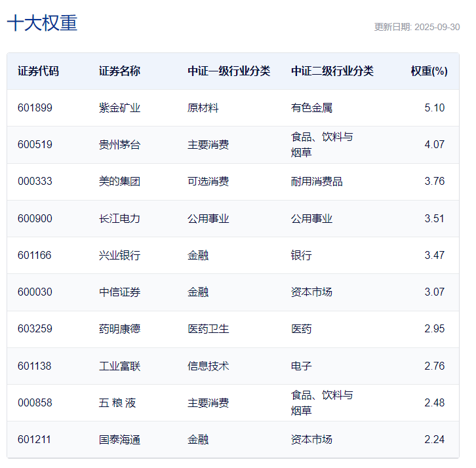
Task: Select the name 美的集团
Action: point(119,181)
